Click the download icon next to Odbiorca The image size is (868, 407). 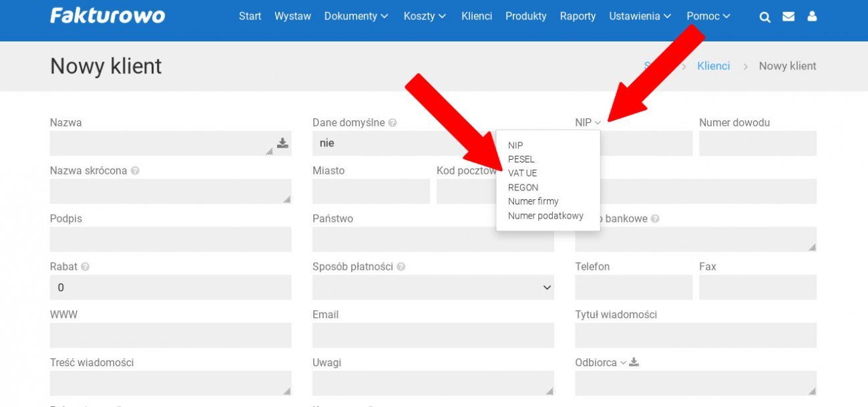coord(634,362)
